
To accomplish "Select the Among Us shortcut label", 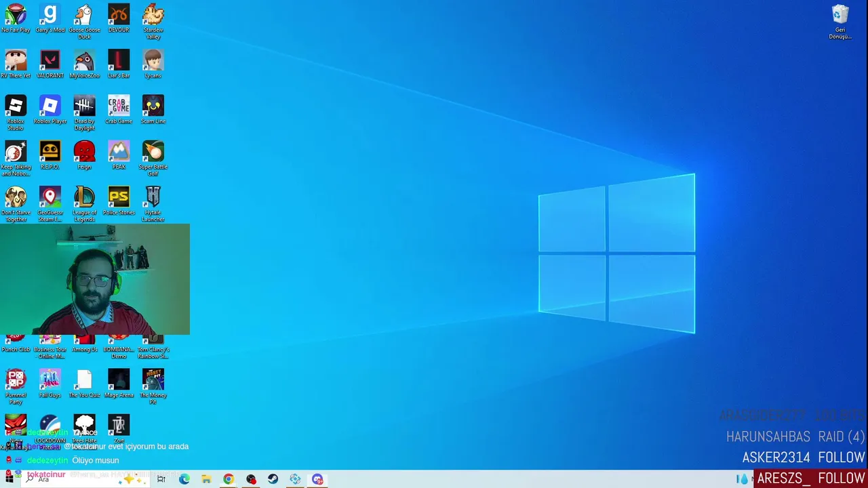I will [x=84, y=349].
